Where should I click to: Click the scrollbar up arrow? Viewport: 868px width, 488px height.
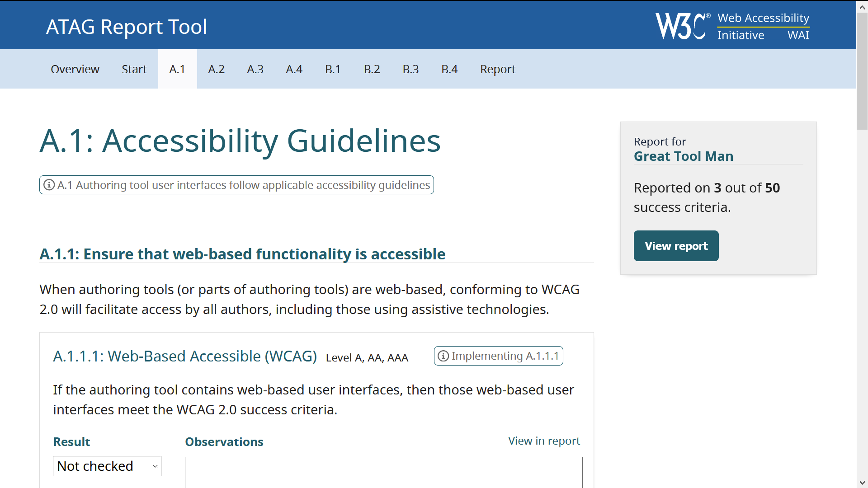tap(862, 6)
